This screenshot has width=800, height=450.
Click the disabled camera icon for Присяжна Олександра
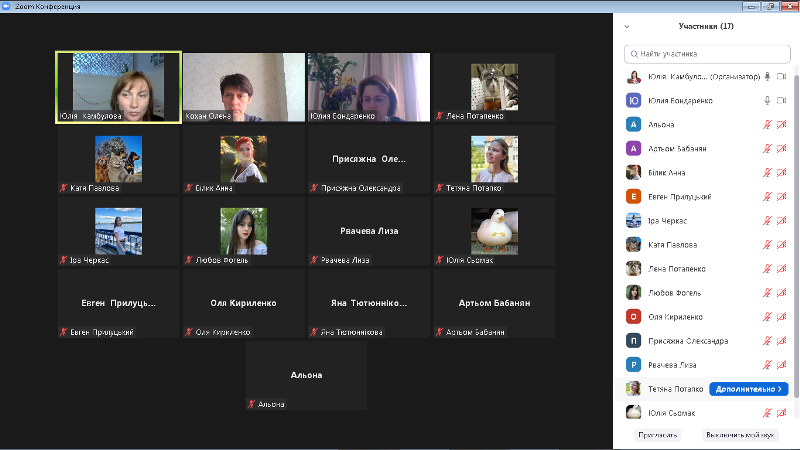click(x=781, y=340)
